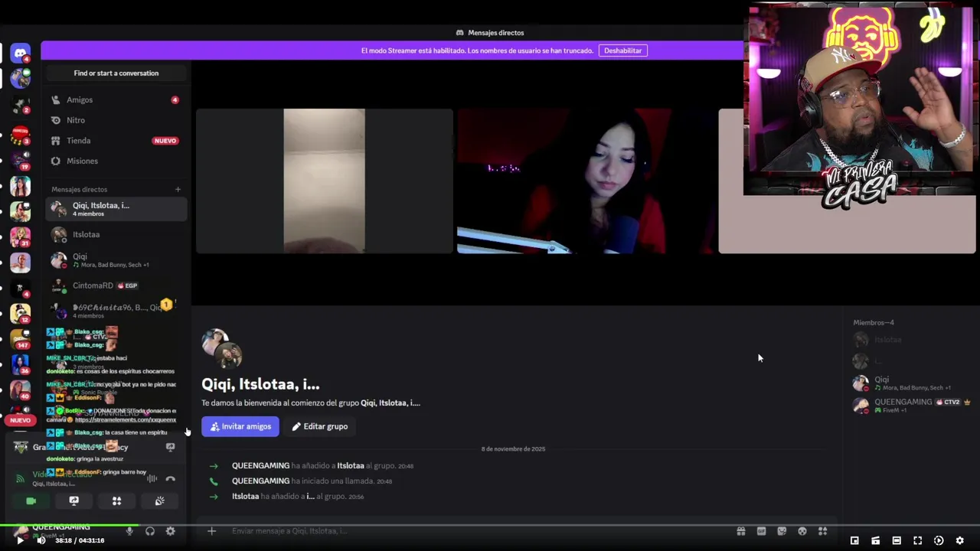This screenshot has width=980, height=551.
Task: Open the GIF picker
Action: click(761, 531)
